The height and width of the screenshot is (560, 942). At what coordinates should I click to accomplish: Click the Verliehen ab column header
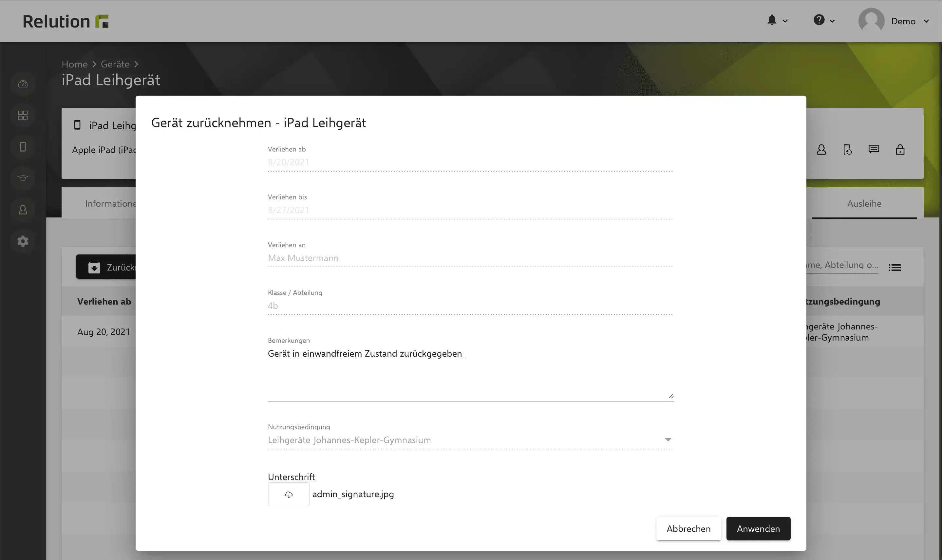tap(104, 301)
